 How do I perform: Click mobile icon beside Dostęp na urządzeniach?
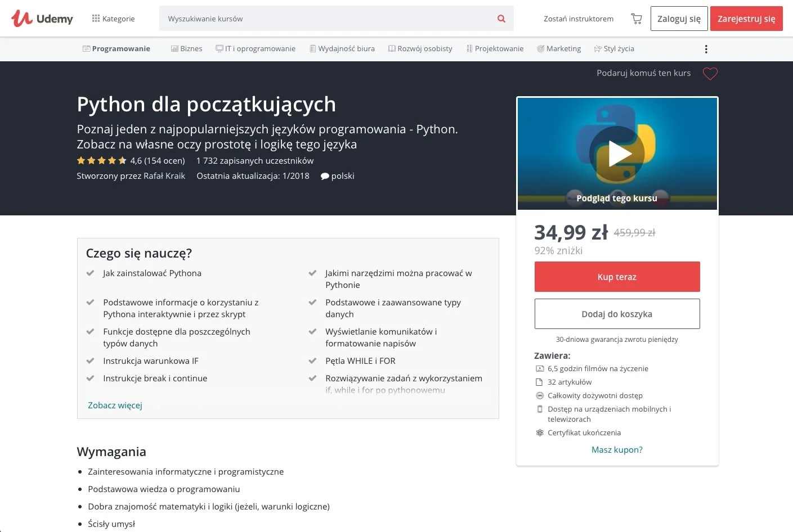click(539, 409)
